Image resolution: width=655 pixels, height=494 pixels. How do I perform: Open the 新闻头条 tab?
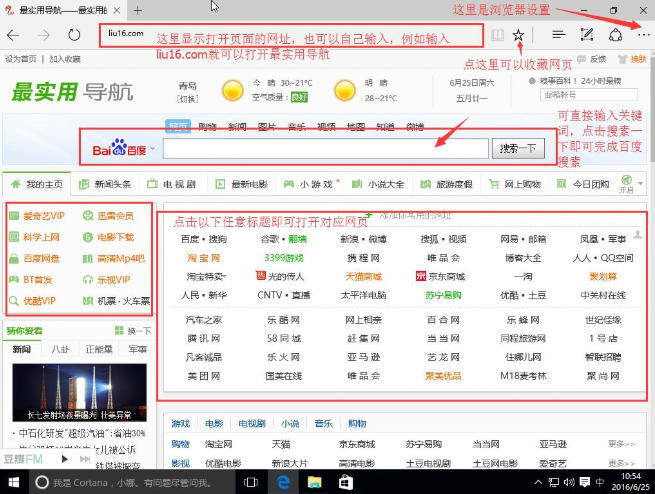[105, 184]
